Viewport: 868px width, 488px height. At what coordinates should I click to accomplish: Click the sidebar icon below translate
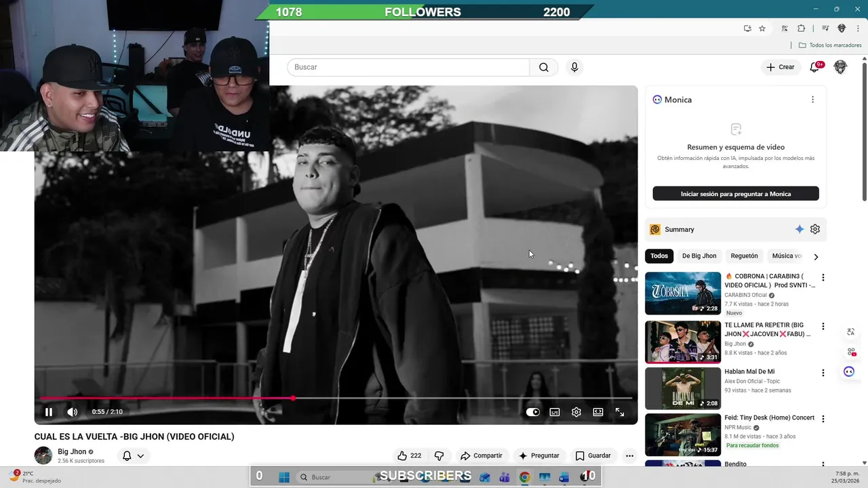pyautogui.click(x=850, y=352)
